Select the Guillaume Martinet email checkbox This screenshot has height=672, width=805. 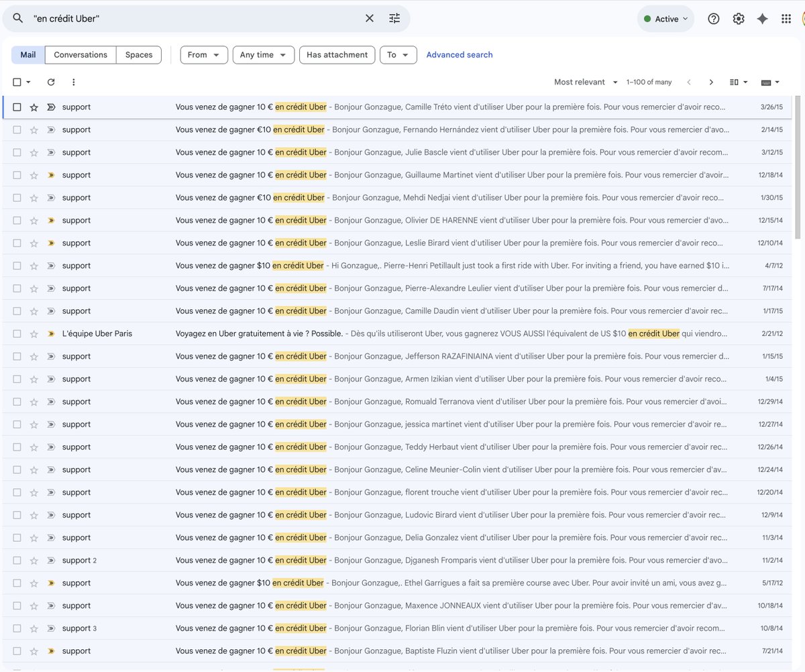pyautogui.click(x=17, y=175)
